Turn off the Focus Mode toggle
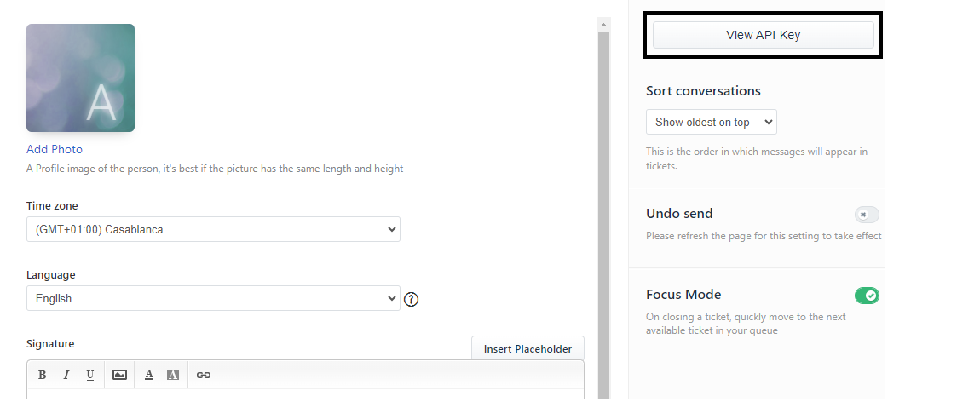 pos(867,296)
